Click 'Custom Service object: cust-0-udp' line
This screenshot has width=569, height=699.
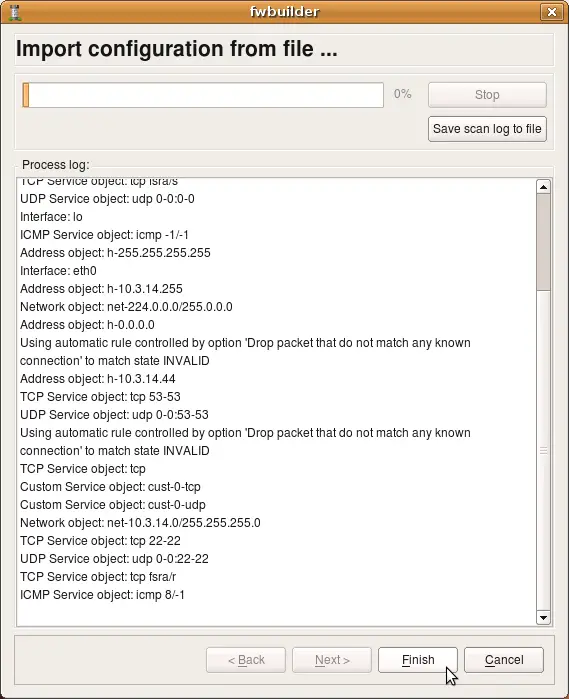click(113, 505)
